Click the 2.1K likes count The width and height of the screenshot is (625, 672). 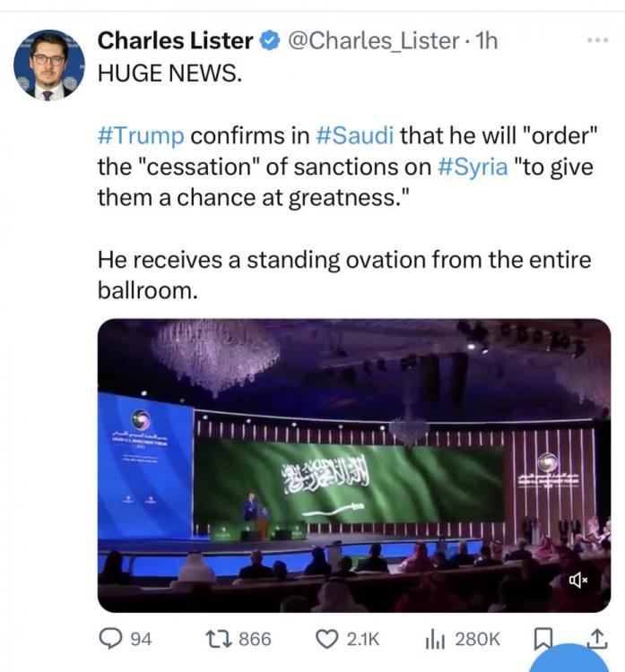(363, 638)
